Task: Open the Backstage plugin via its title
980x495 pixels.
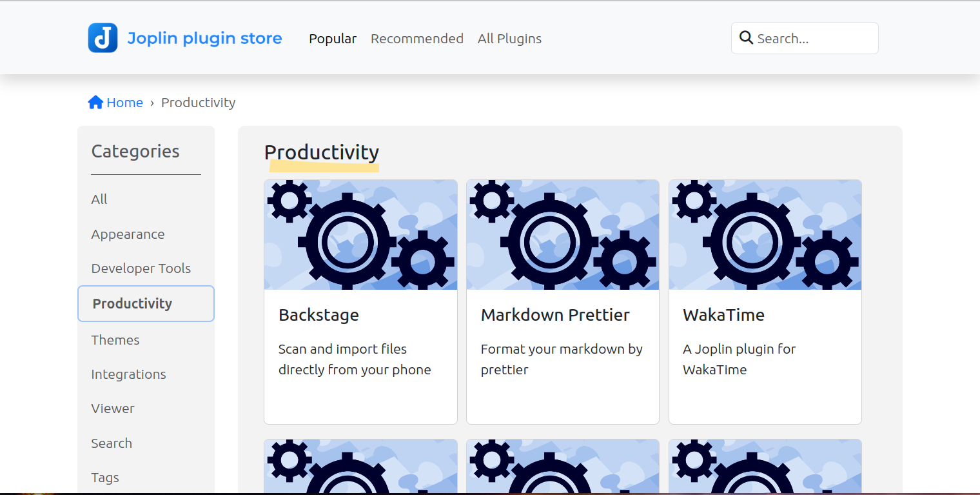Action: pyautogui.click(x=318, y=315)
